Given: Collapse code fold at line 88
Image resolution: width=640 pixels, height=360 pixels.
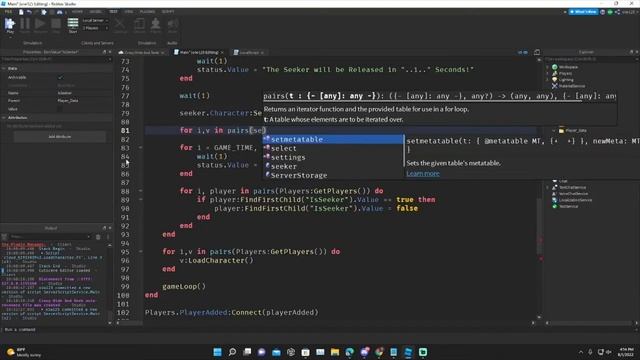Looking at the screenshot, I should point(140,191).
